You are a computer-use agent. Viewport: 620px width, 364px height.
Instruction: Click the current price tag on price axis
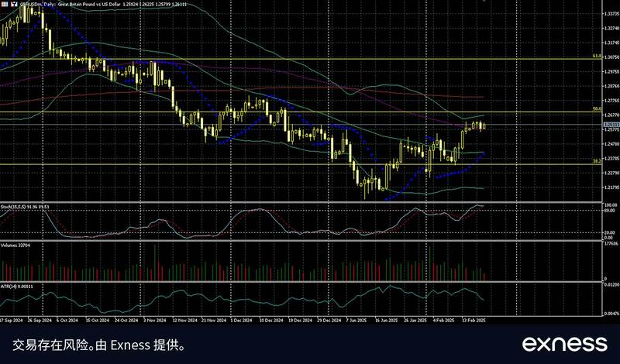[611, 124]
